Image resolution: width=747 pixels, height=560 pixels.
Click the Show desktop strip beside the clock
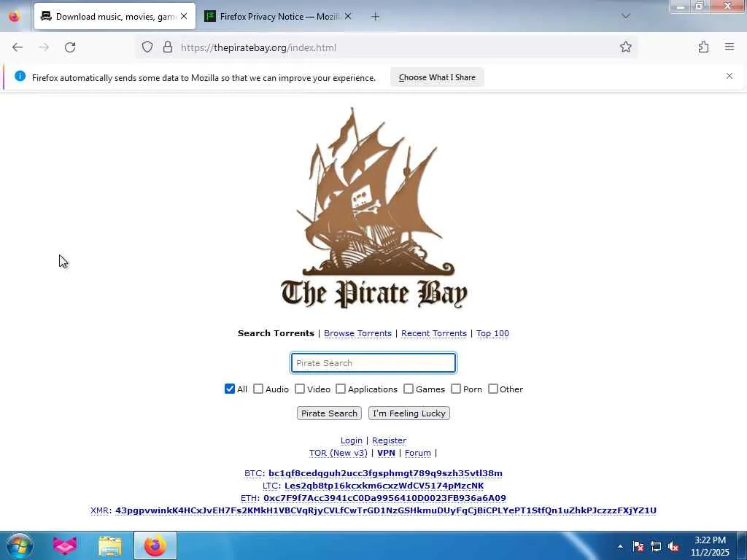click(x=742, y=545)
